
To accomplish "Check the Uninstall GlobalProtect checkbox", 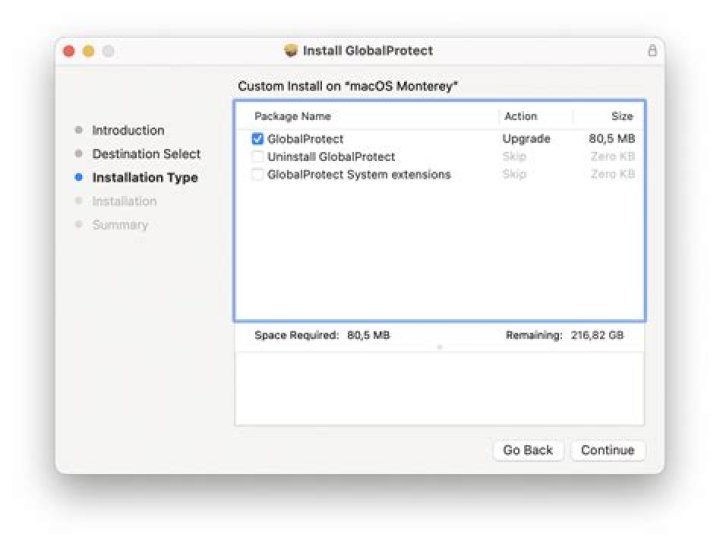I will [x=258, y=157].
